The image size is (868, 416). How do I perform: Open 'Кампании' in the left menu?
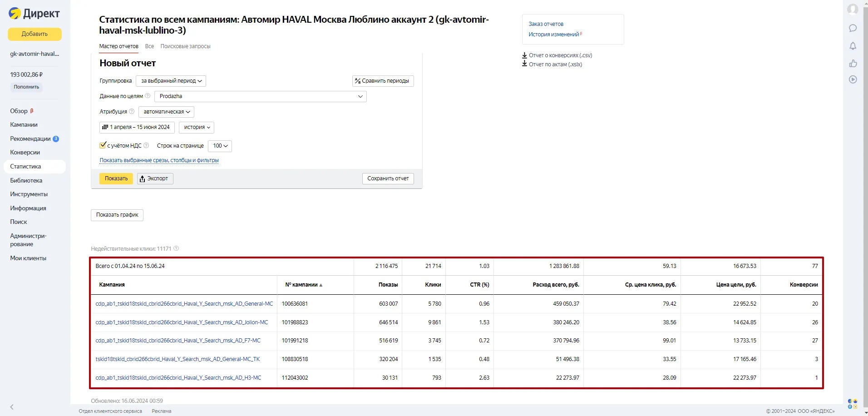coord(24,124)
